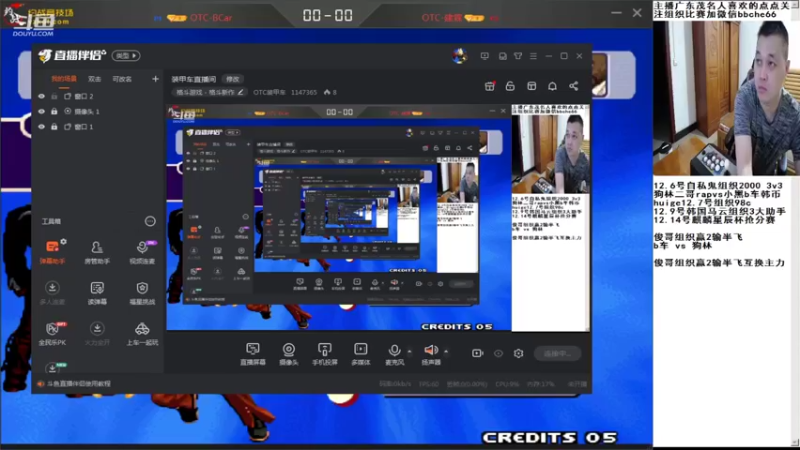Open 工具箱 more options circle

(x=150, y=221)
